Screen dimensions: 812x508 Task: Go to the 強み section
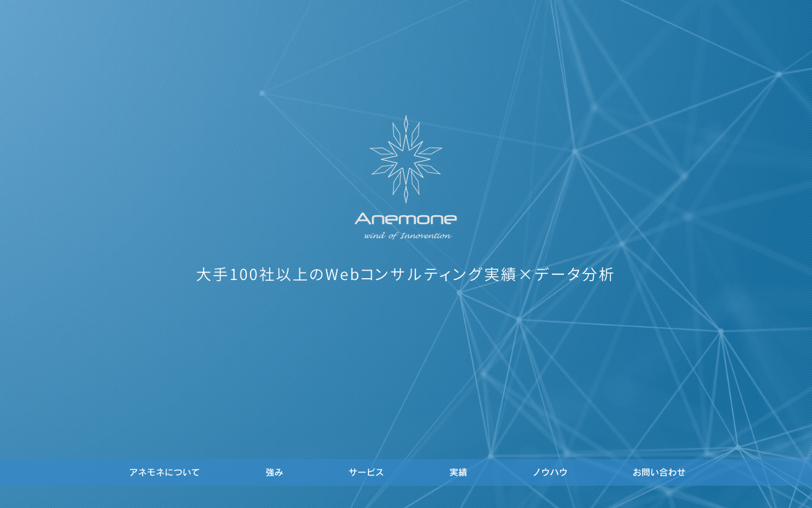[275, 472]
